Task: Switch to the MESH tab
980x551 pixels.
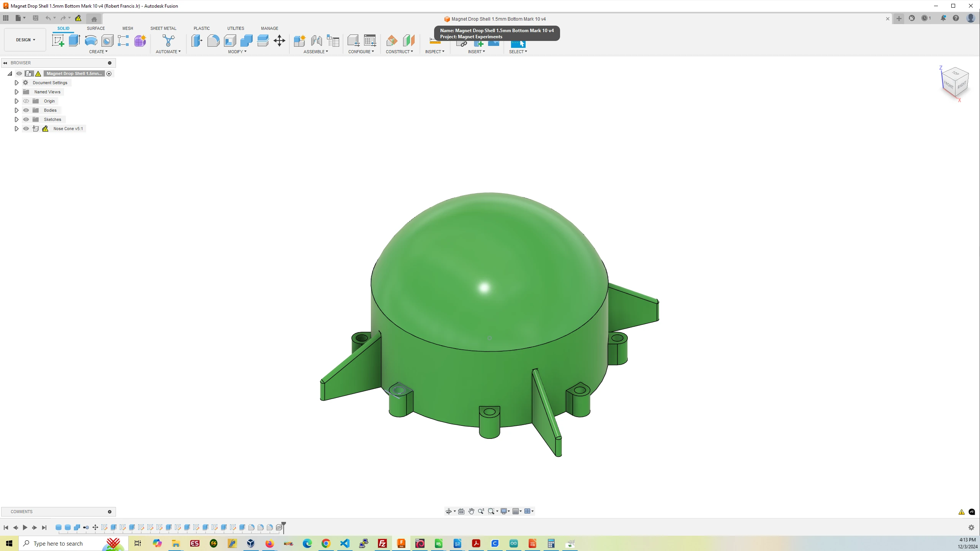Action: [x=128, y=28]
